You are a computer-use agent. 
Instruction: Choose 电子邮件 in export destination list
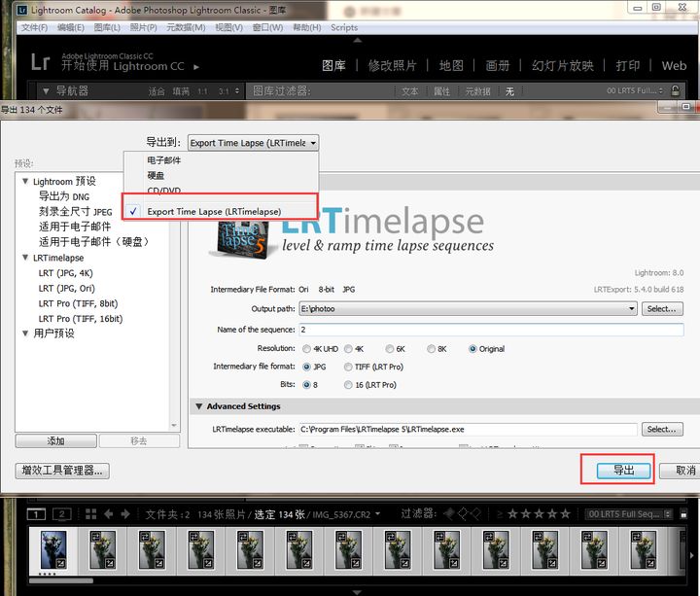point(164,160)
